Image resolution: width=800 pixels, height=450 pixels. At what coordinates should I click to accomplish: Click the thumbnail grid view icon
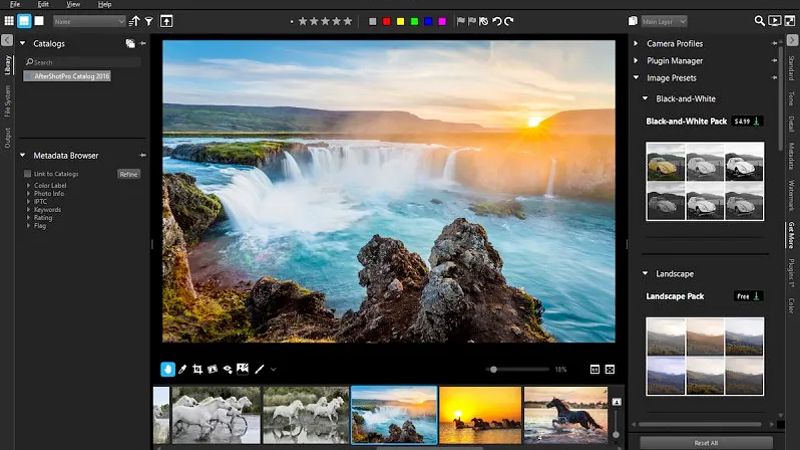coord(9,21)
